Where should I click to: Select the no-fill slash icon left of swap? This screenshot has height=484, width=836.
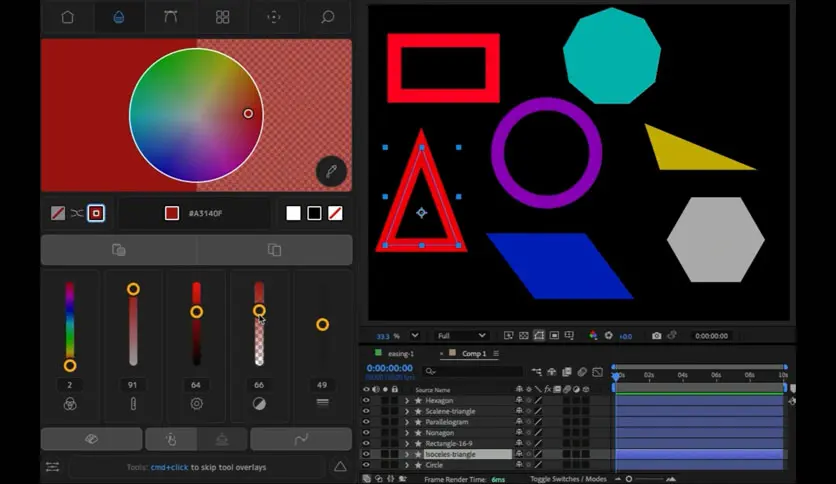(58, 213)
